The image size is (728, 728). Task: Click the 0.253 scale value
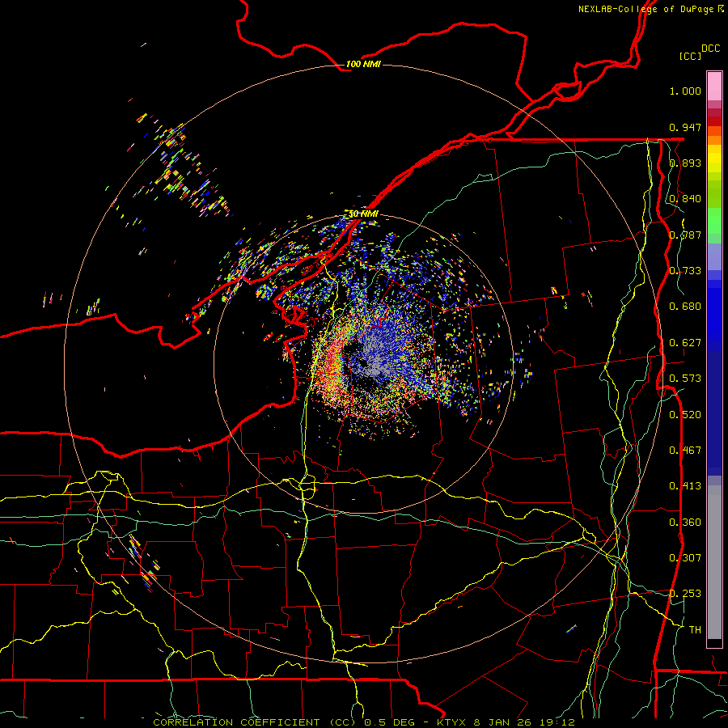click(x=685, y=594)
